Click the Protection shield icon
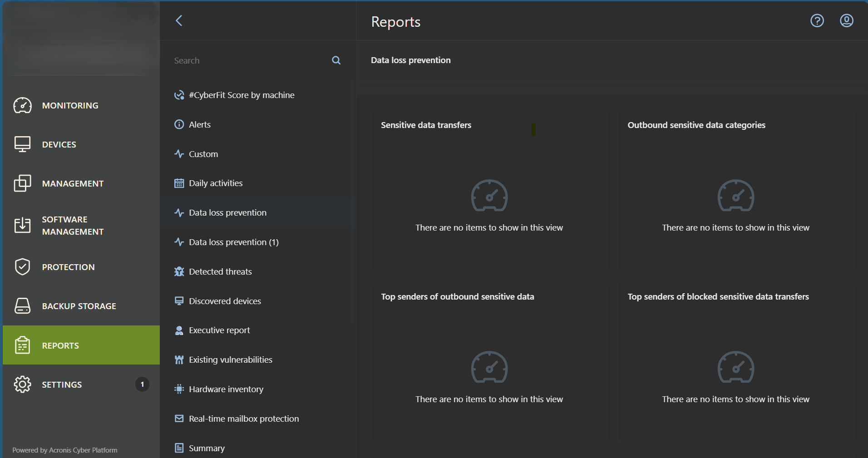This screenshot has height=458, width=868. coord(22,267)
